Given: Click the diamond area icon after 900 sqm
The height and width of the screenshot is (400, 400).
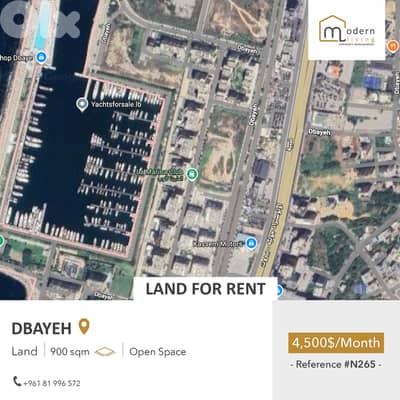Looking at the screenshot, I should coord(105,352).
